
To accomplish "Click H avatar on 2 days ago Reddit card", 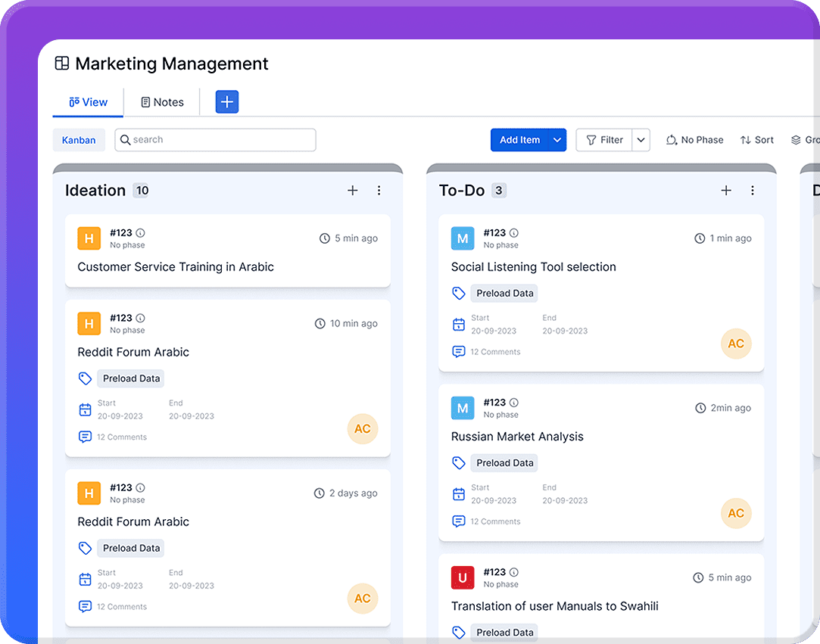I will [89, 493].
